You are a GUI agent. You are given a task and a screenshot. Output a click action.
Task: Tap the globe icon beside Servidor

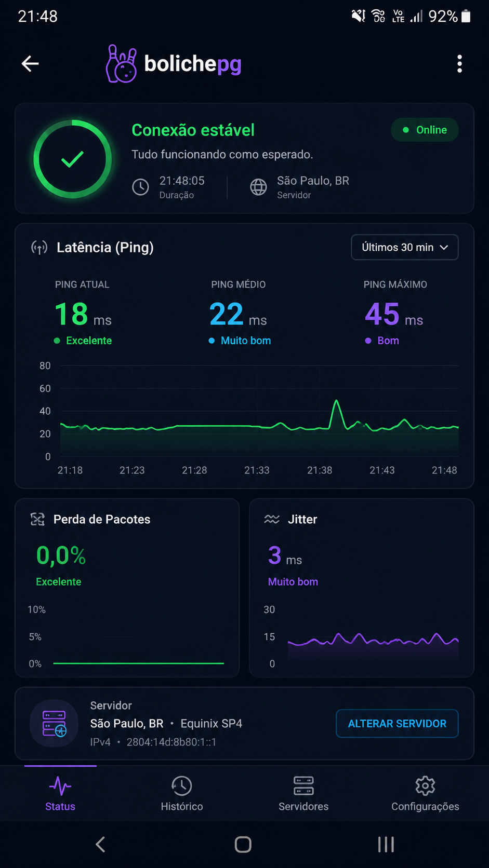(258, 187)
